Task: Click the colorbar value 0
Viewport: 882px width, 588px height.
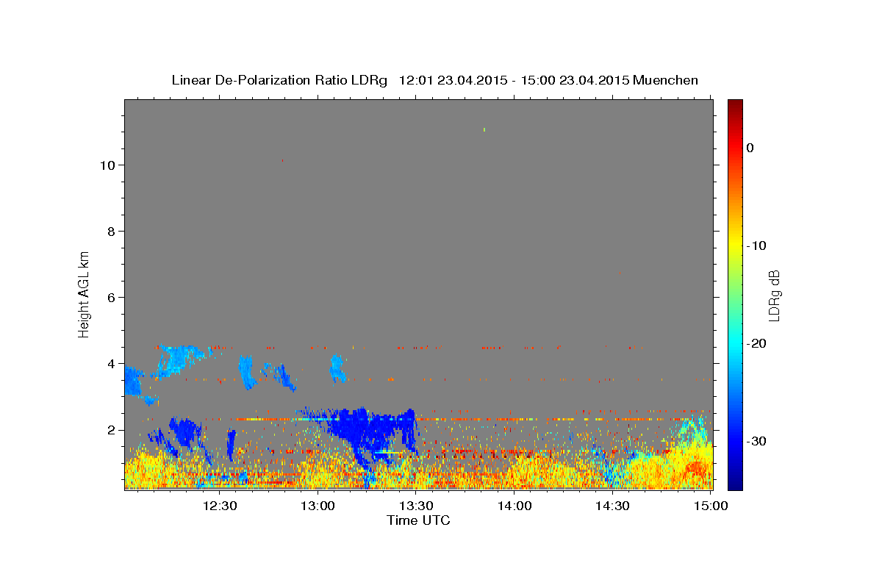Action: [x=750, y=148]
